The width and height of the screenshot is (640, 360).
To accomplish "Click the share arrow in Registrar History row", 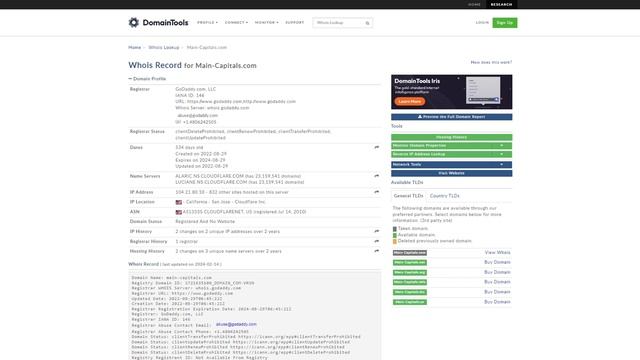I will (376, 241).
